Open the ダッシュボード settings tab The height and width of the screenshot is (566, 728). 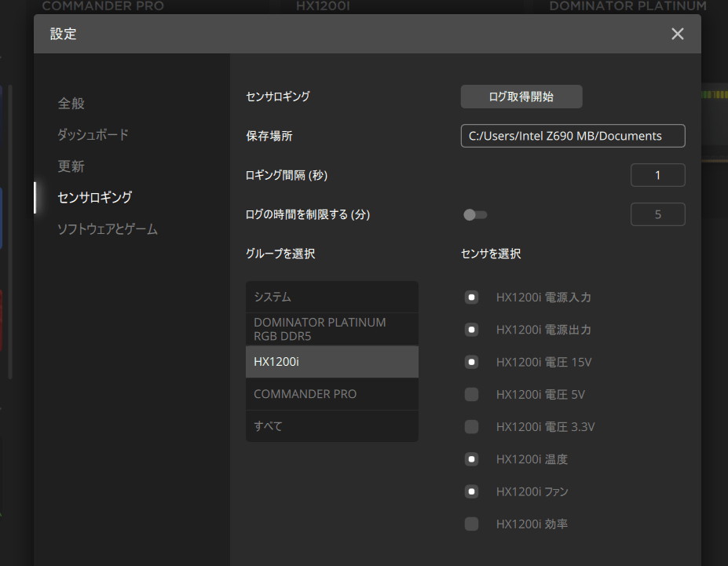point(93,134)
